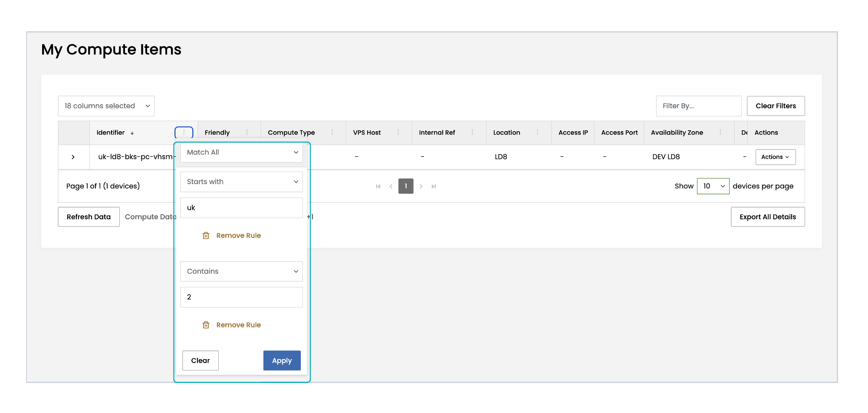868x413 pixels.
Task: Open Identifier column filter menu icon
Action: pyautogui.click(x=184, y=132)
